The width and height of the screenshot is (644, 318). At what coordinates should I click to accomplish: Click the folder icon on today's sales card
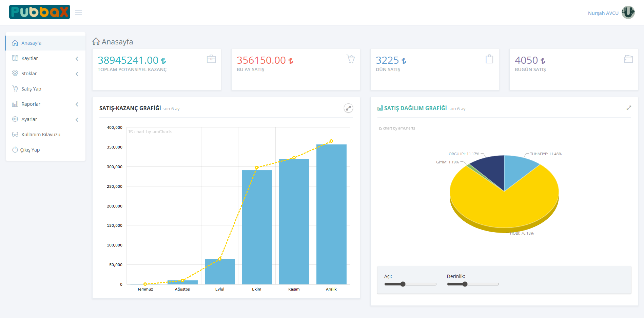tap(628, 59)
